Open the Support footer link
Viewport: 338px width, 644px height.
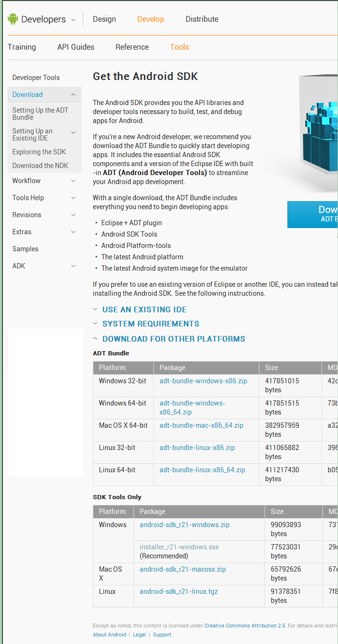[x=162, y=635]
